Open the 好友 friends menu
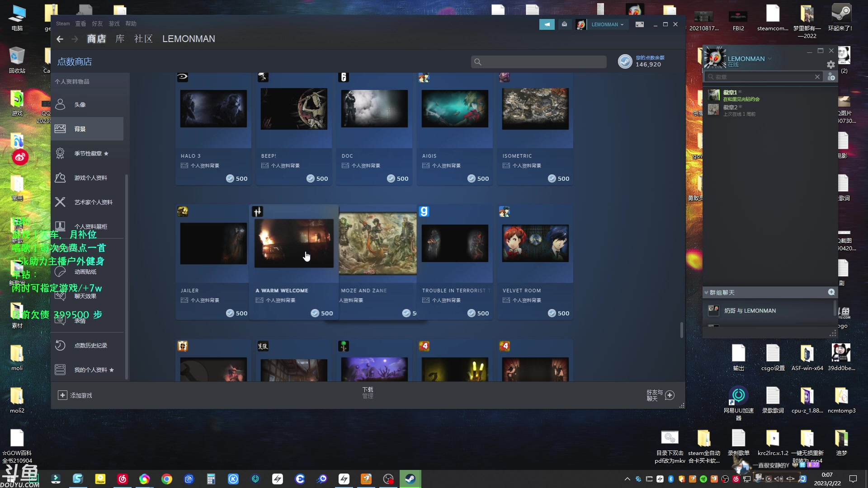The height and width of the screenshot is (488, 868). click(97, 23)
